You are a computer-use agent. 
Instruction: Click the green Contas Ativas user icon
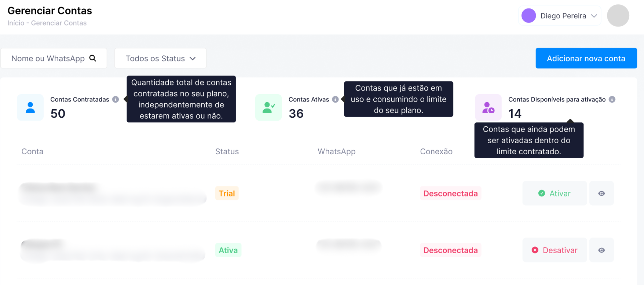[x=268, y=107]
